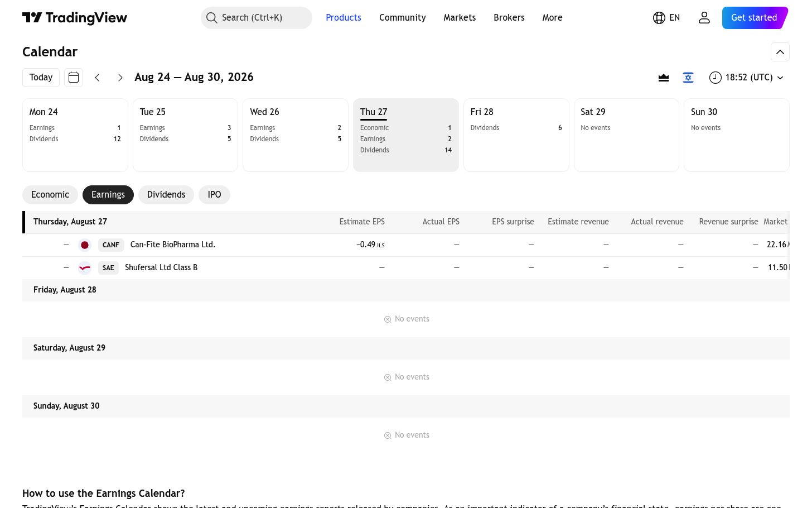812x508 pixels.
Task: Go to the previous week arrow
Action: [x=97, y=78]
